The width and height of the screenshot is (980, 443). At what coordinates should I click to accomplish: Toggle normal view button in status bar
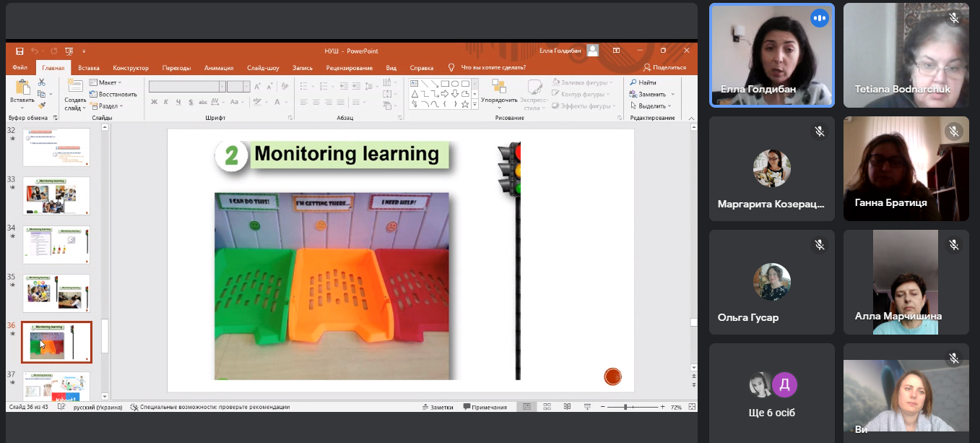[x=526, y=407]
